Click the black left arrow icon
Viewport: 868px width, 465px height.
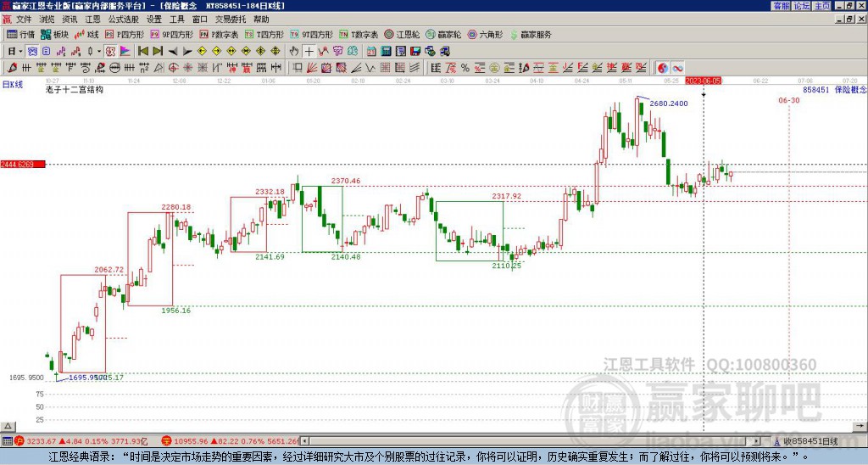(173, 52)
